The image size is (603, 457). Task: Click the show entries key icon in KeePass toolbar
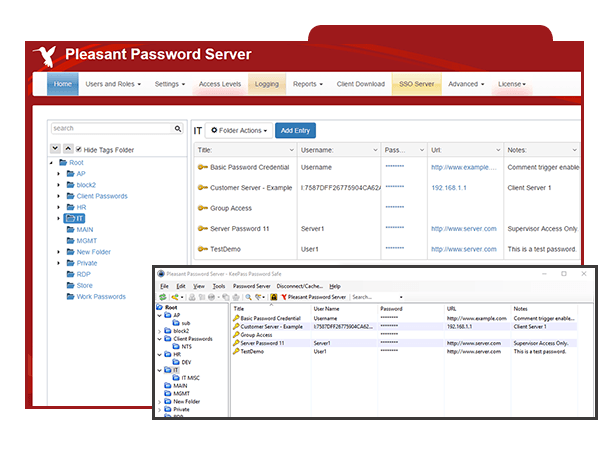[x=259, y=297]
